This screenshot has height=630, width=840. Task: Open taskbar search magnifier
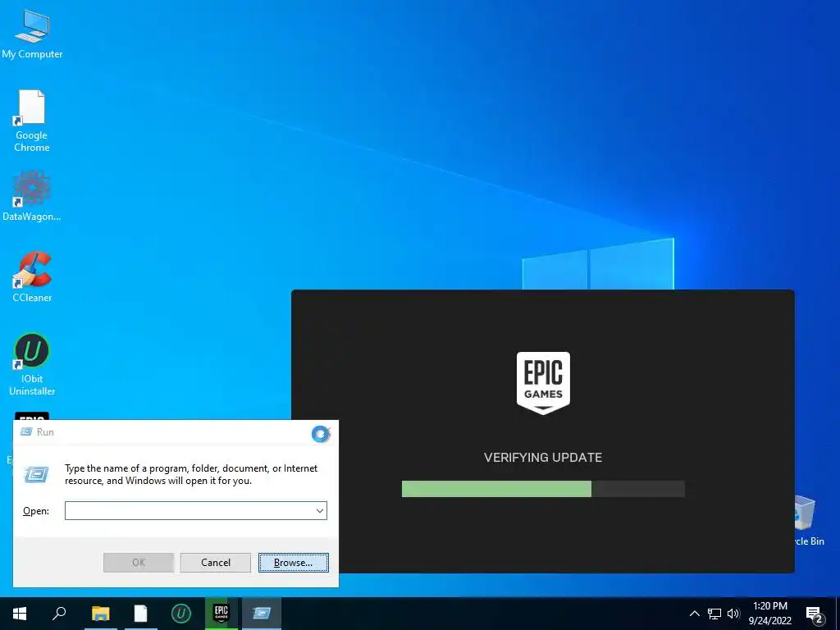tap(59, 614)
